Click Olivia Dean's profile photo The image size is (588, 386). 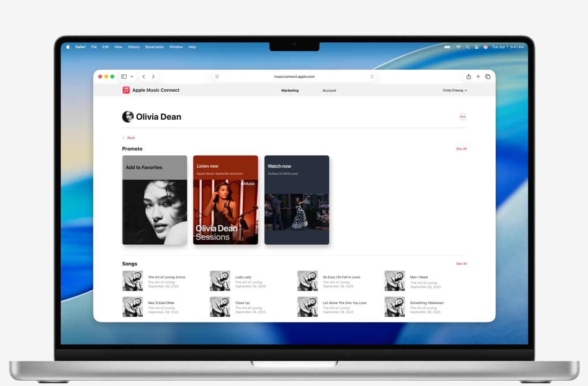[x=127, y=117]
